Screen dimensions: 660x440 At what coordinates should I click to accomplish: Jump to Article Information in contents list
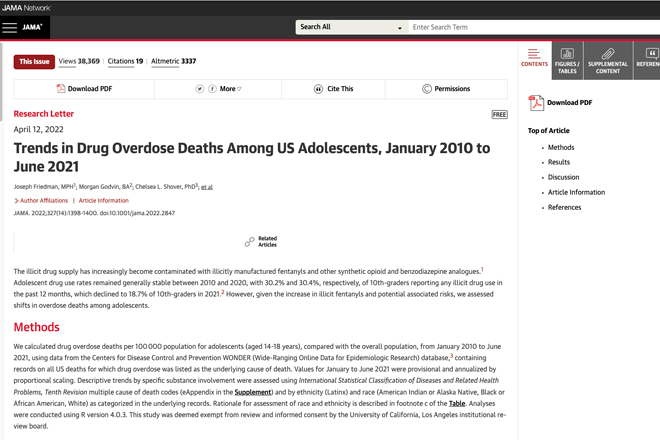[576, 192]
